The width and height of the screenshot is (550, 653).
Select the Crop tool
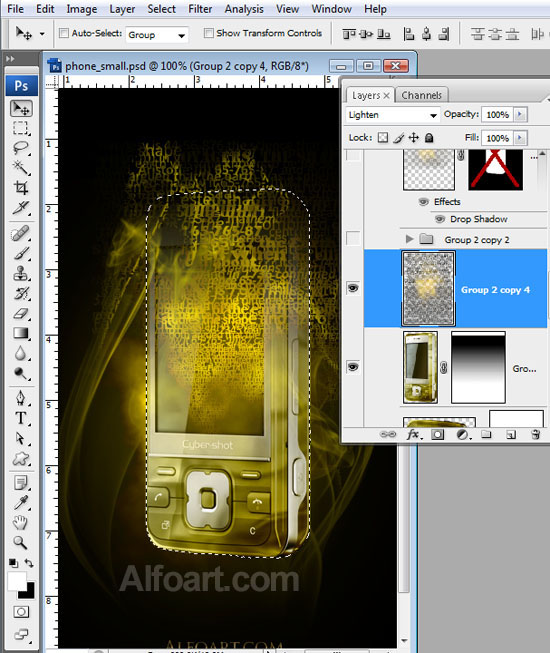(x=21, y=187)
